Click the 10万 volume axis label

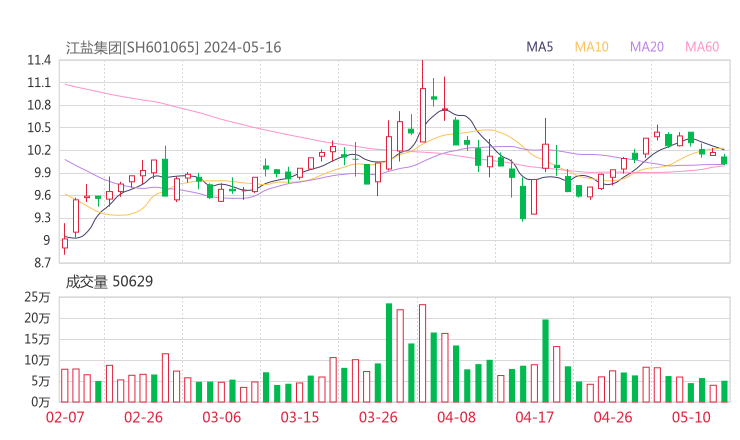click(37, 361)
